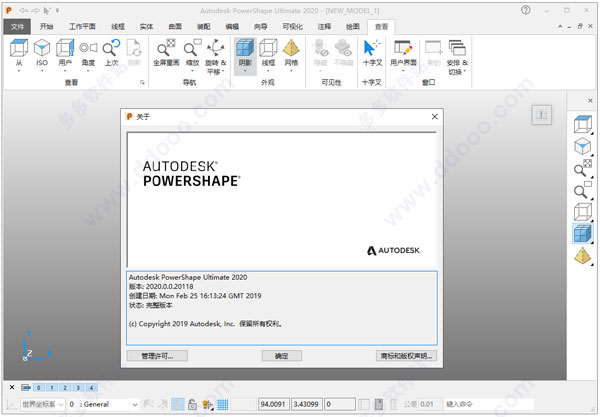Expand the 查看 group dialog launcher
This screenshot has height=417, width=600.
click(x=142, y=82)
